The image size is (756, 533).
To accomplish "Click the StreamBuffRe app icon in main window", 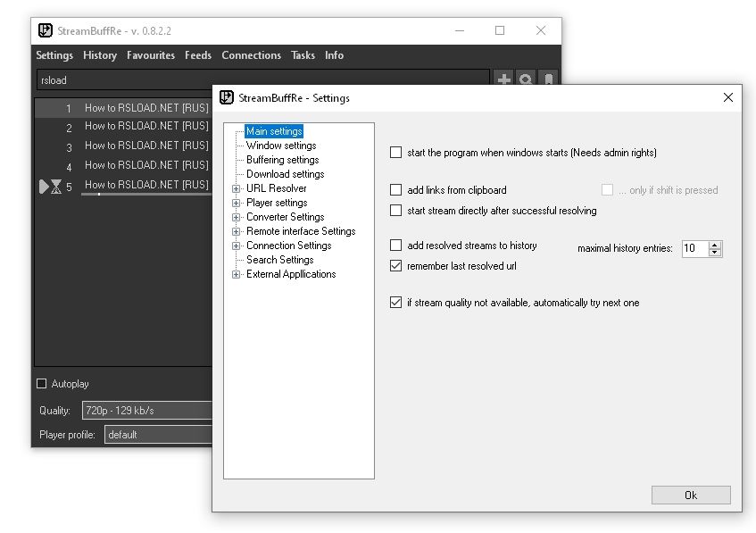I will click(46, 30).
